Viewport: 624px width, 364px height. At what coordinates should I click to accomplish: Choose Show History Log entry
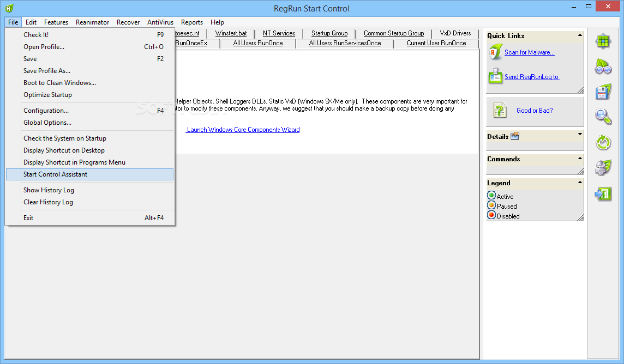(x=89, y=190)
